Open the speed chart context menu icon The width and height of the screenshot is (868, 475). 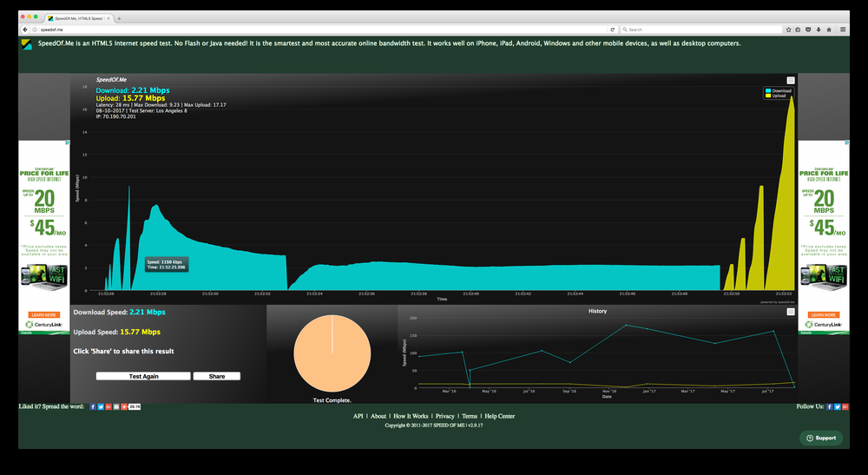point(791,80)
